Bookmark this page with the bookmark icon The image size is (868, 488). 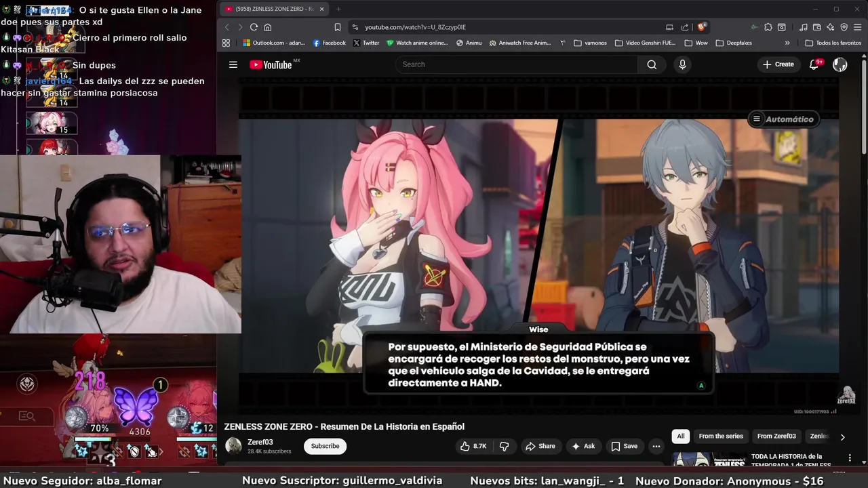[x=338, y=27]
